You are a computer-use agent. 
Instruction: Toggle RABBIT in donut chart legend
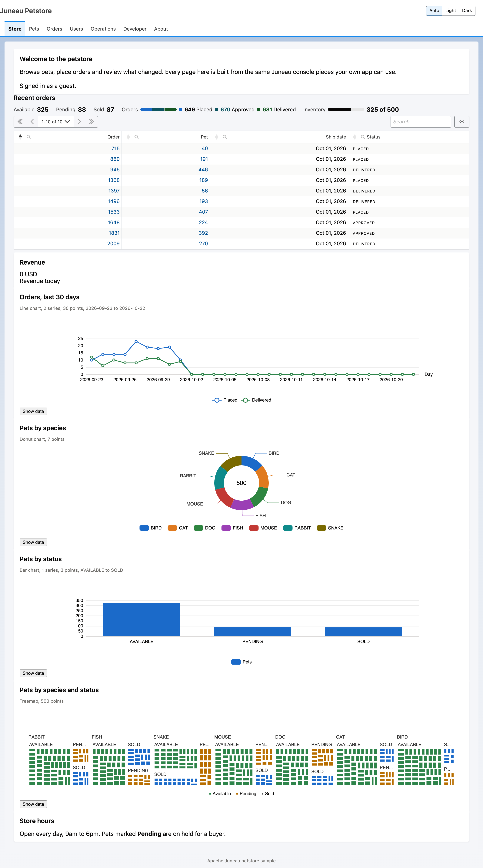click(x=297, y=528)
